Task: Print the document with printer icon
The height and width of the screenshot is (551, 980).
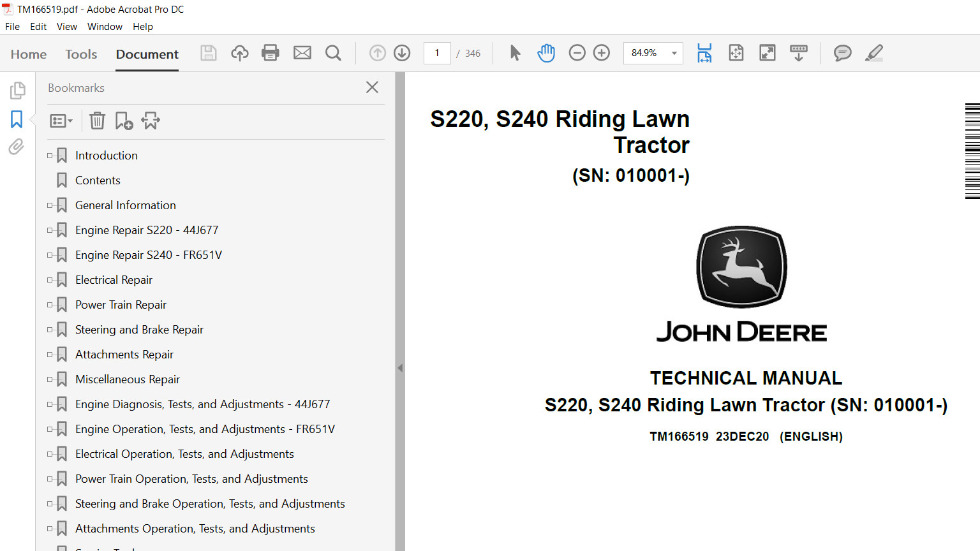Action: 271,53
